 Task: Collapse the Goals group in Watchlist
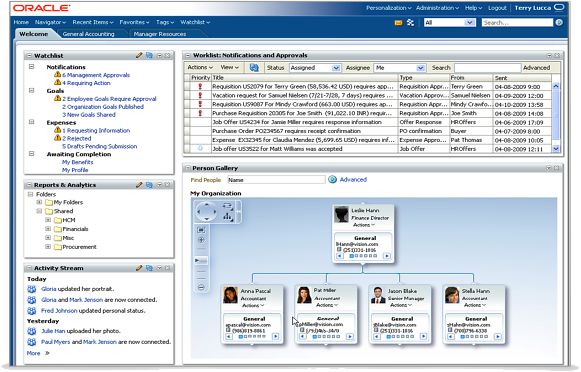(x=31, y=90)
